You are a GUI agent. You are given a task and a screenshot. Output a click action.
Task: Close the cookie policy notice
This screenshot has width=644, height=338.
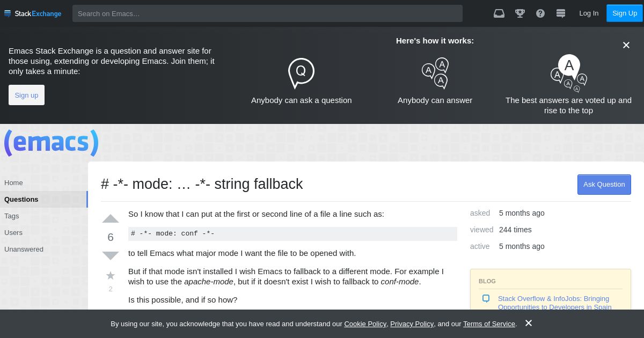pos(529,323)
